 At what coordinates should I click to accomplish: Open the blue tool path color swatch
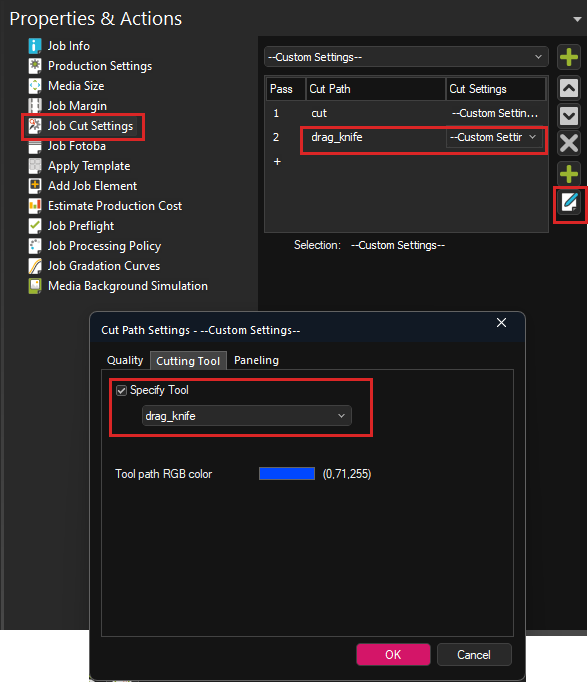[287, 474]
